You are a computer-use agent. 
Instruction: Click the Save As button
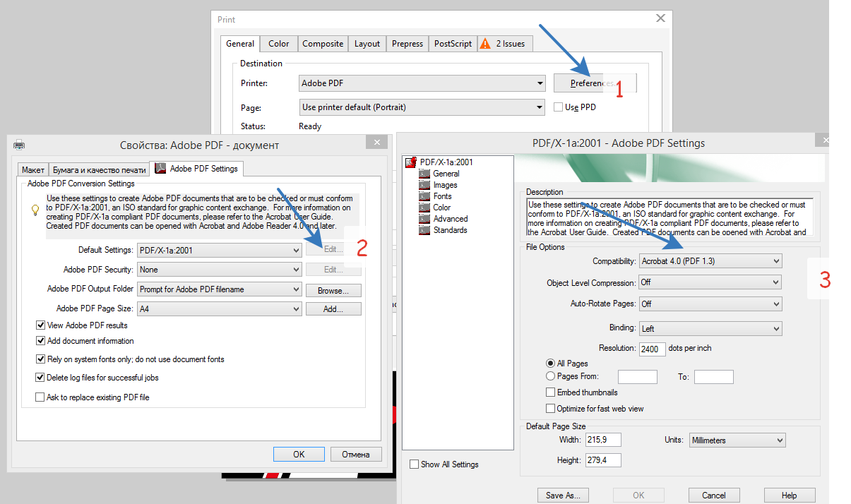[563, 496]
